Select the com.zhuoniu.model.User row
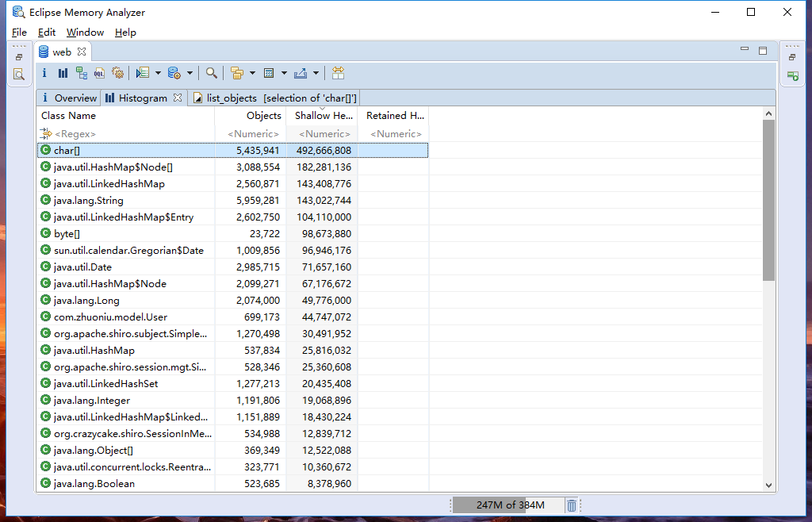The width and height of the screenshot is (812, 522). click(232, 317)
